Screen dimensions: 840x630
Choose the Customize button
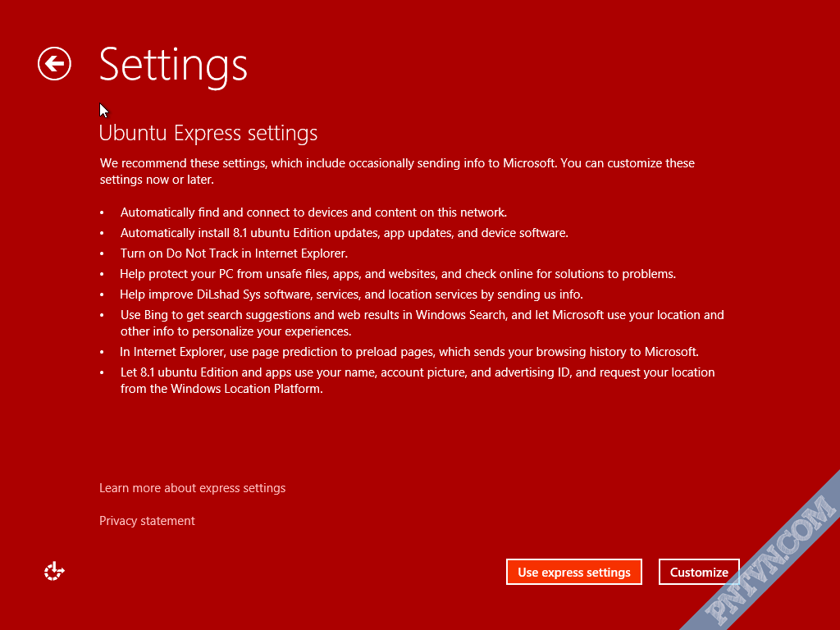[699, 572]
